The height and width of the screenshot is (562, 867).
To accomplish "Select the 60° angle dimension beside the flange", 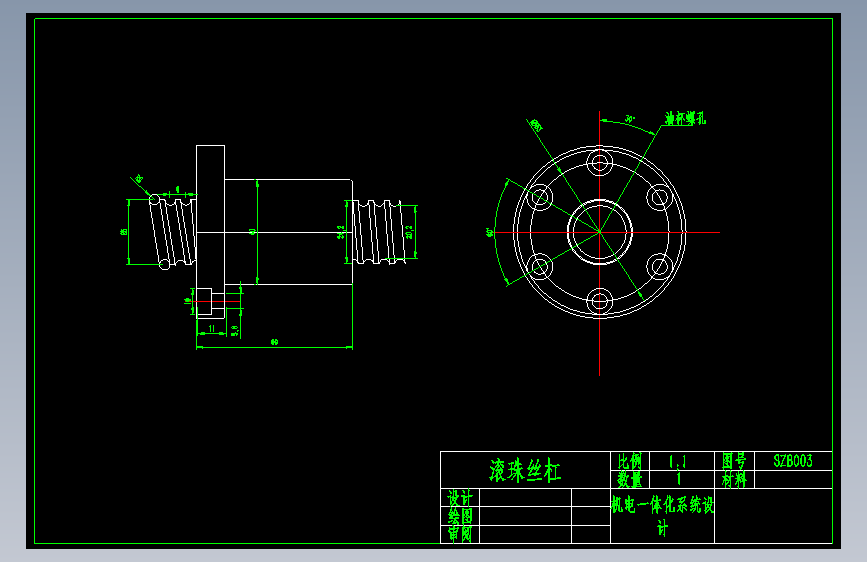I will [489, 232].
